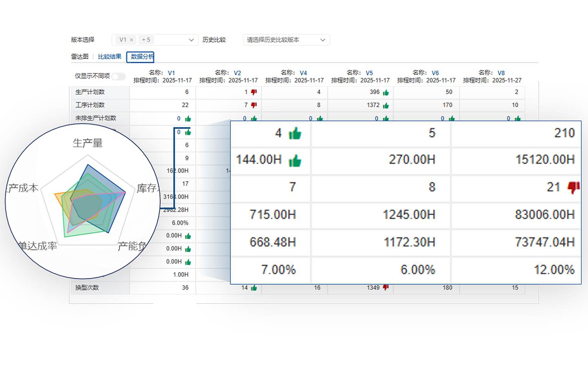
Task: Open version link V5 in header
Action: pyautogui.click(x=369, y=73)
